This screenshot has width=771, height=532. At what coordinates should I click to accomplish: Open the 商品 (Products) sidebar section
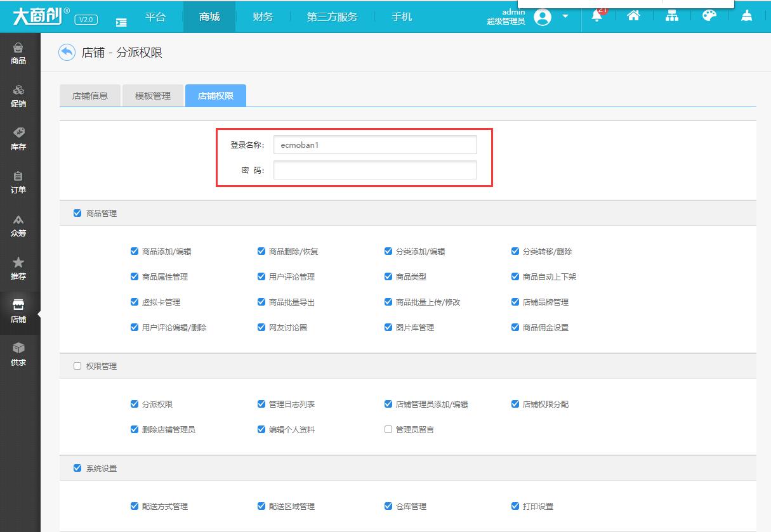point(20,52)
